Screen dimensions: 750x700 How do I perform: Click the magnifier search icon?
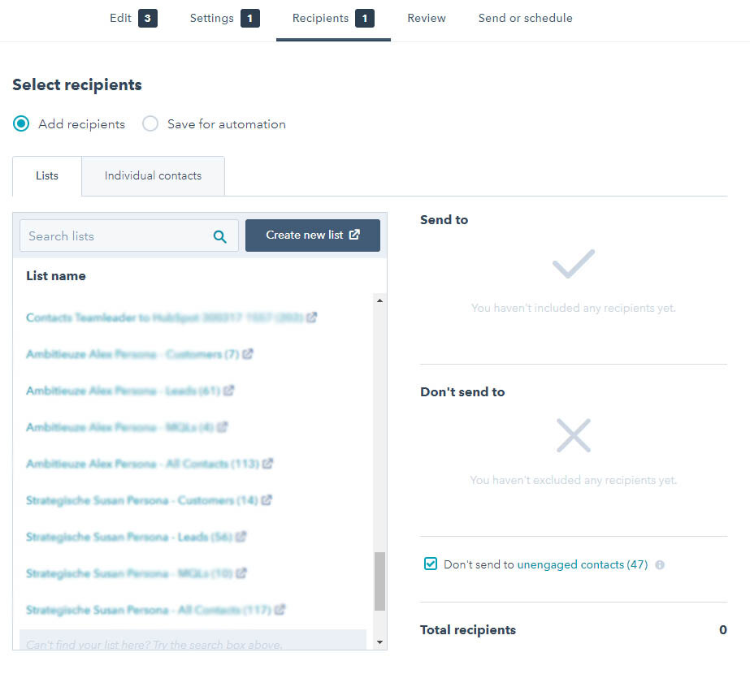(x=219, y=236)
